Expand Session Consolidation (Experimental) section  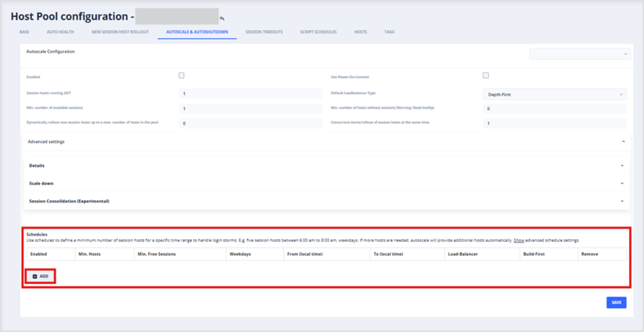(x=622, y=201)
